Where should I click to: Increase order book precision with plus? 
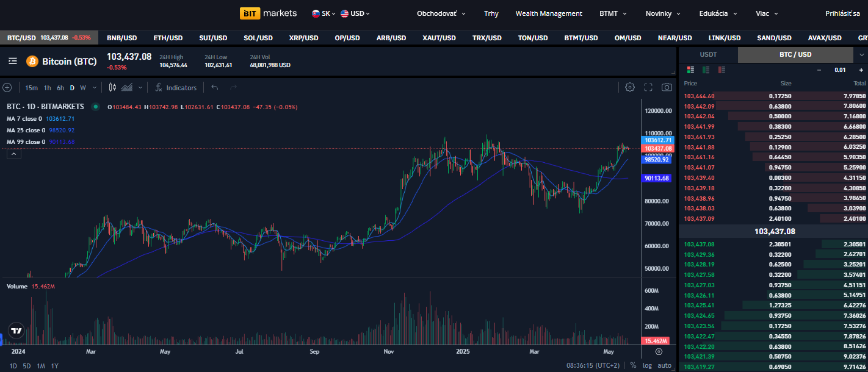(861, 70)
